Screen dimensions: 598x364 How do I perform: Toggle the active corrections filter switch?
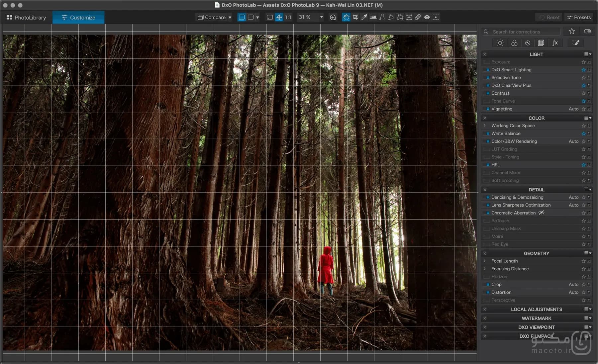click(587, 31)
